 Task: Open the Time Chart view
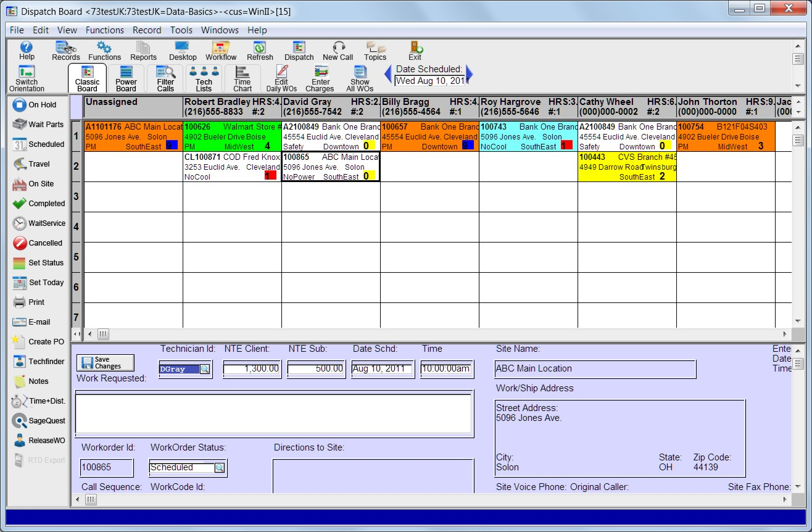coord(242,78)
